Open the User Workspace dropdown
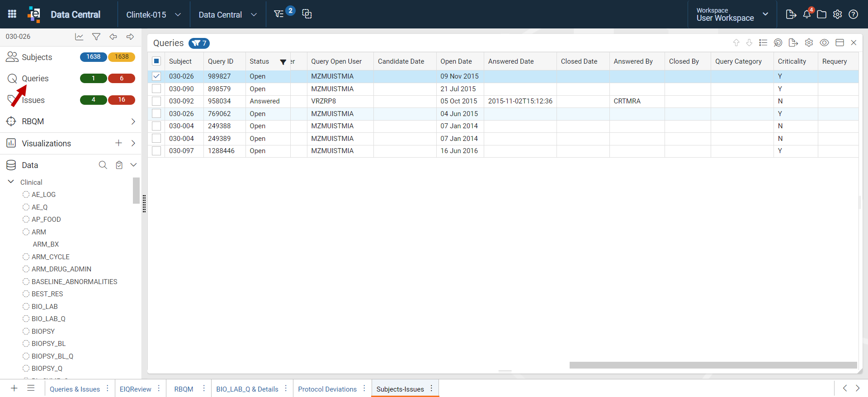Screen dimensions: 868x397 [x=732, y=14]
